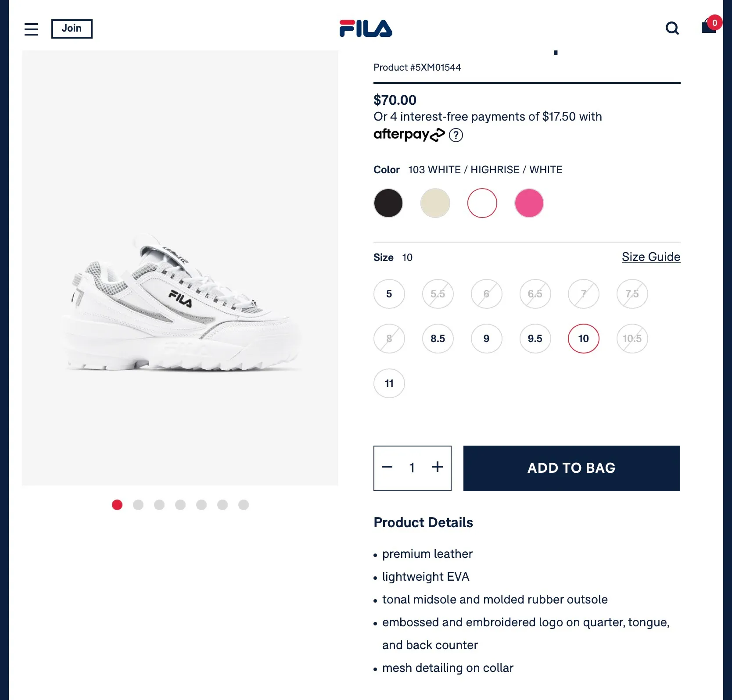Open the Size Guide link
Screen dimensions: 732x700
pyautogui.click(x=651, y=257)
